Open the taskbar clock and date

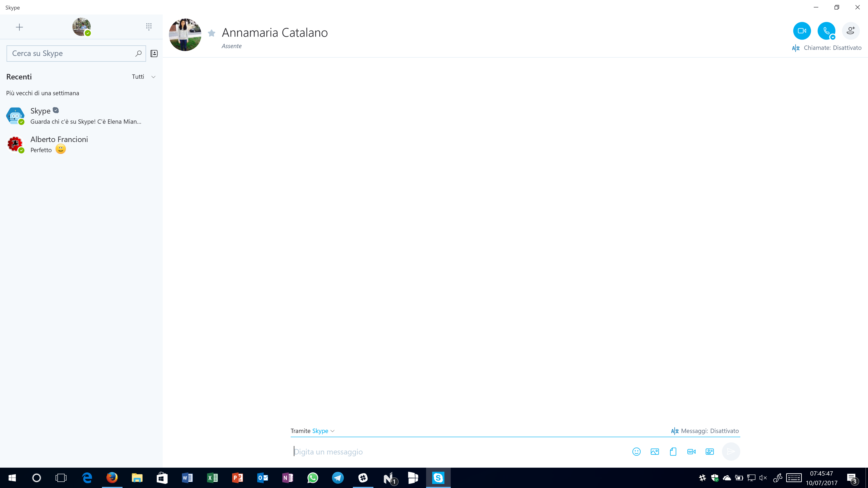[x=821, y=478]
